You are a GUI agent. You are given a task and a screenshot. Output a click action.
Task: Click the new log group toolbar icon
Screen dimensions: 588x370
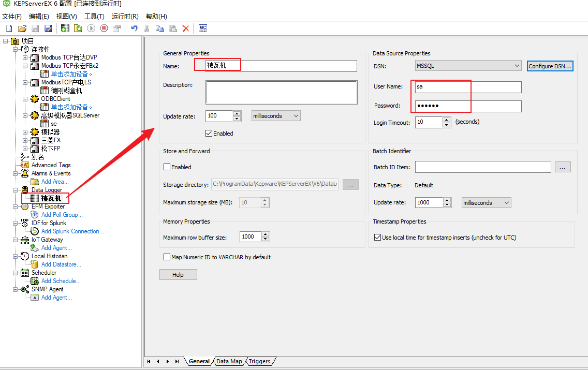65,28
